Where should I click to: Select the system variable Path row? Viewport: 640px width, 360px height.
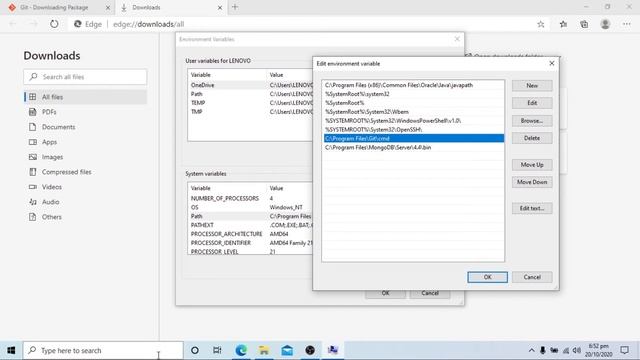[250, 216]
